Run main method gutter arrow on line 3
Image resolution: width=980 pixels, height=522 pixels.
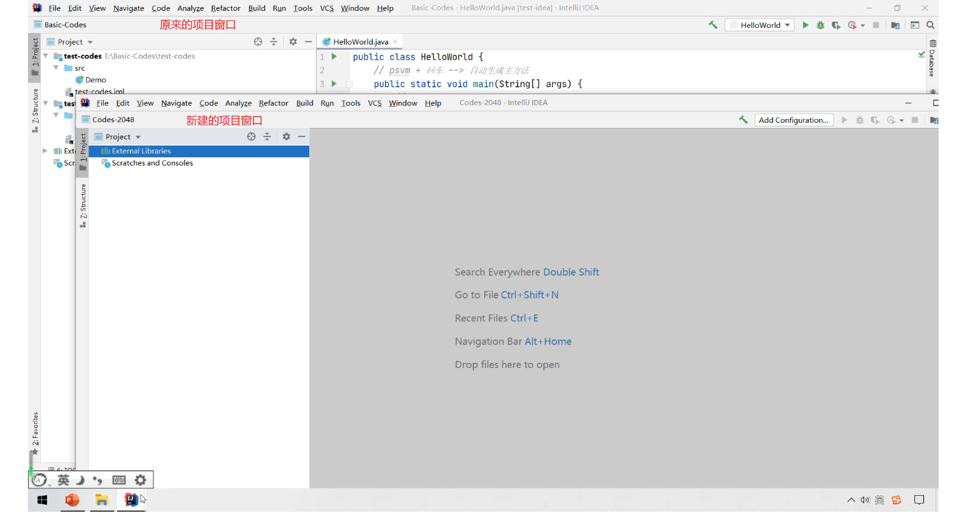[334, 83]
